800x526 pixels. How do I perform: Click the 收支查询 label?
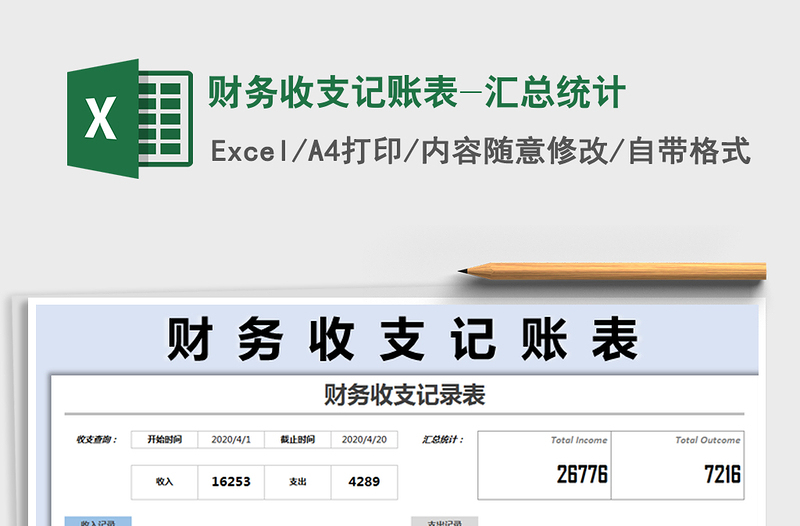(96, 439)
